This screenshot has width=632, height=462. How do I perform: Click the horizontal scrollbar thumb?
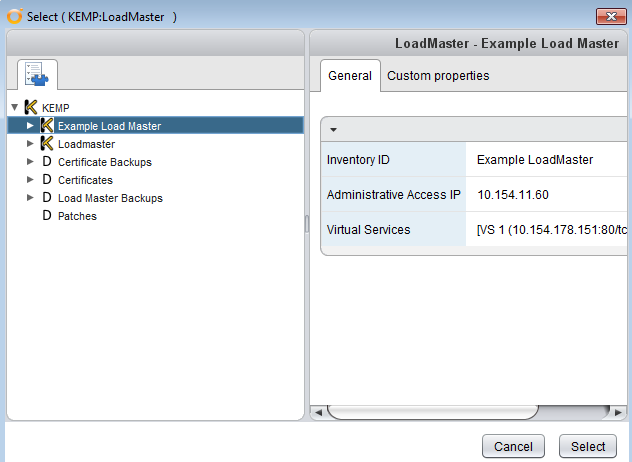click(x=433, y=412)
